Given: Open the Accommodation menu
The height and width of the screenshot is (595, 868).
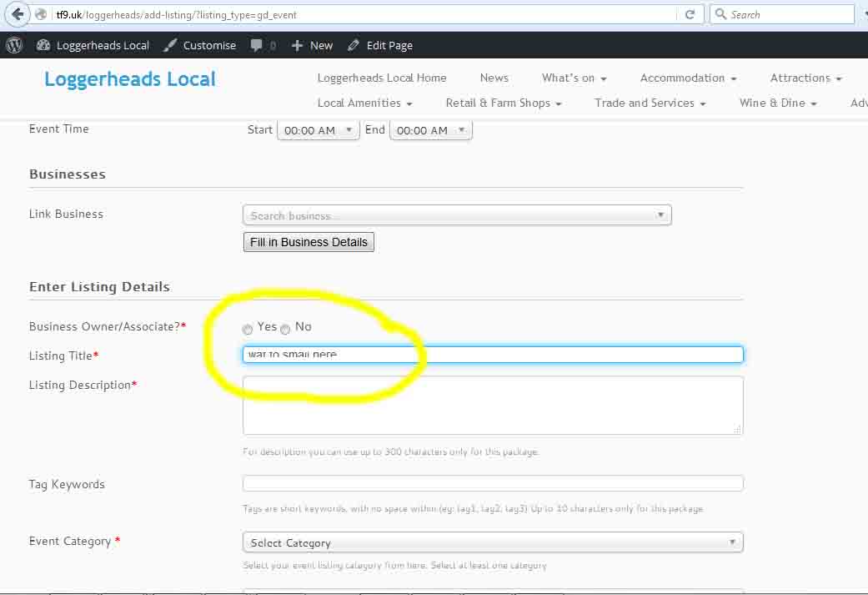Looking at the screenshot, I should 688,78.
